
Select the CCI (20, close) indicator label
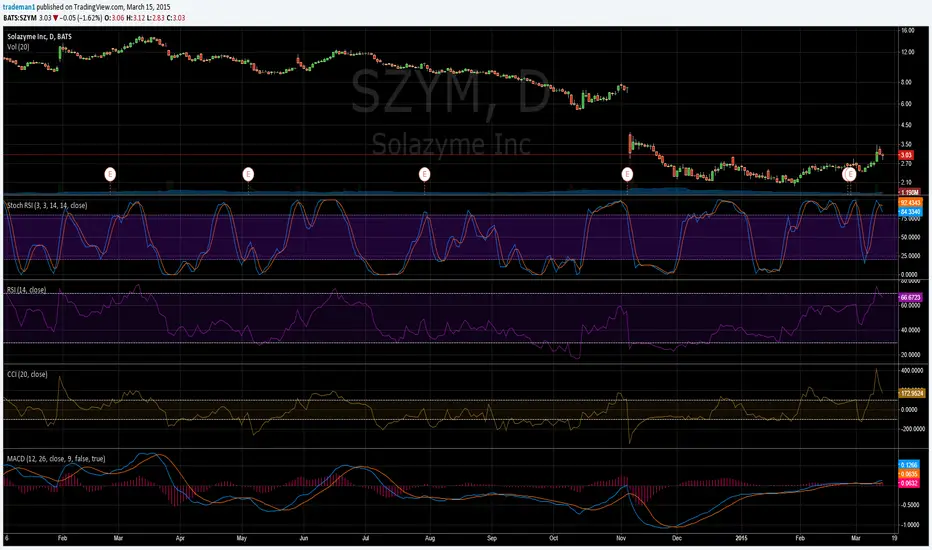[27, 374]
